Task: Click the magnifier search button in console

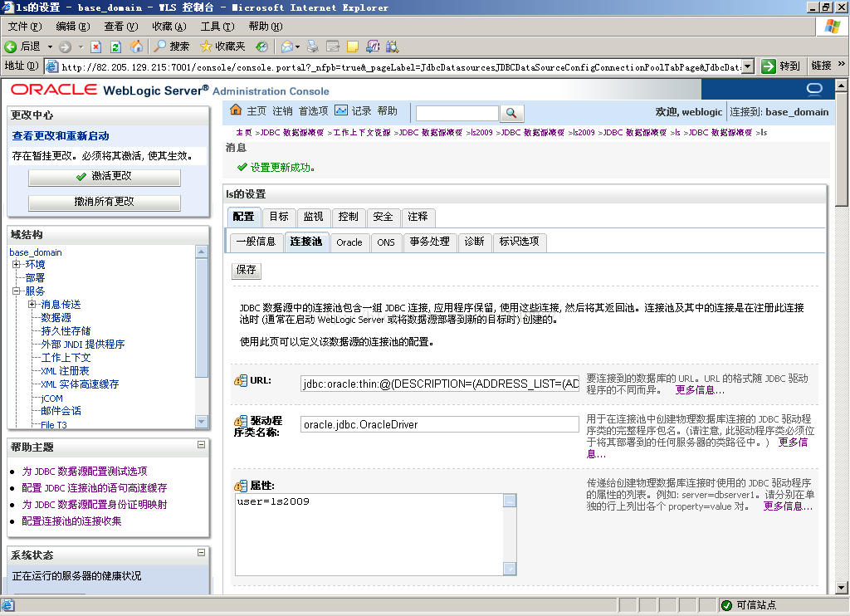Action: pyautogui.click(x=512, y=113)
